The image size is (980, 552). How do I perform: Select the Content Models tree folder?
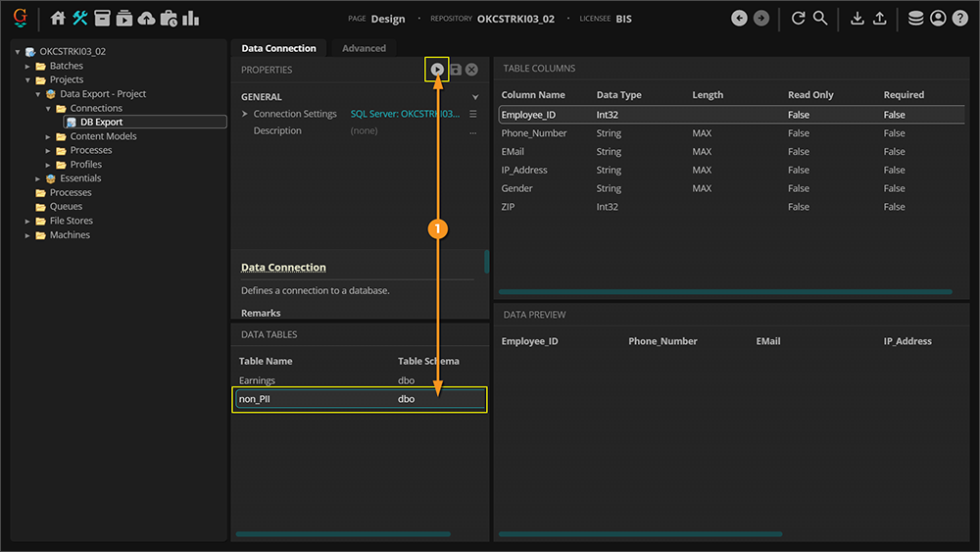pos(103,136)
